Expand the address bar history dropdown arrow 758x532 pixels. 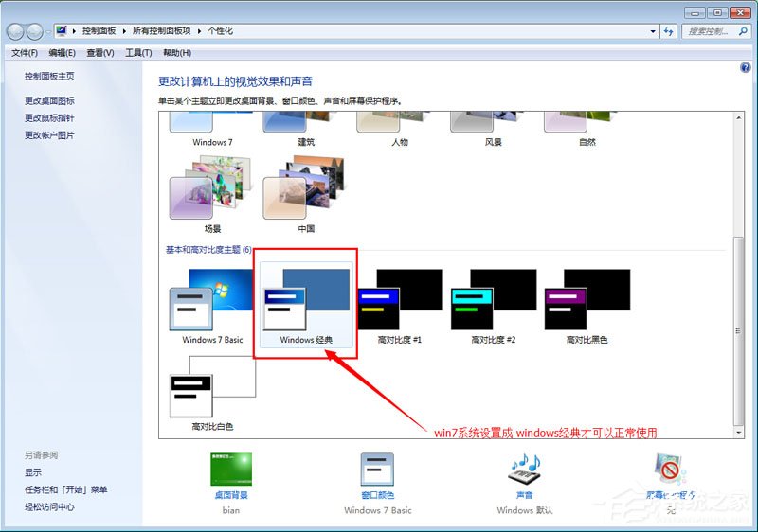tap(650, 31)
